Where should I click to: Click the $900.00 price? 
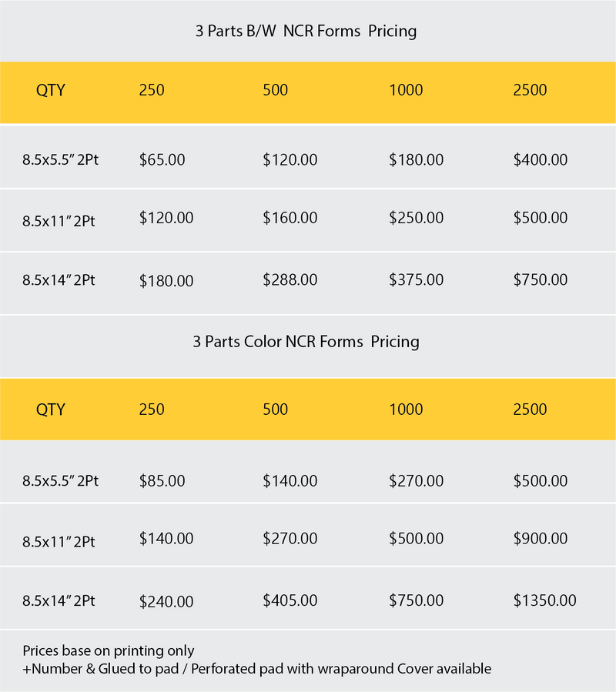click(x=540, y=539)
